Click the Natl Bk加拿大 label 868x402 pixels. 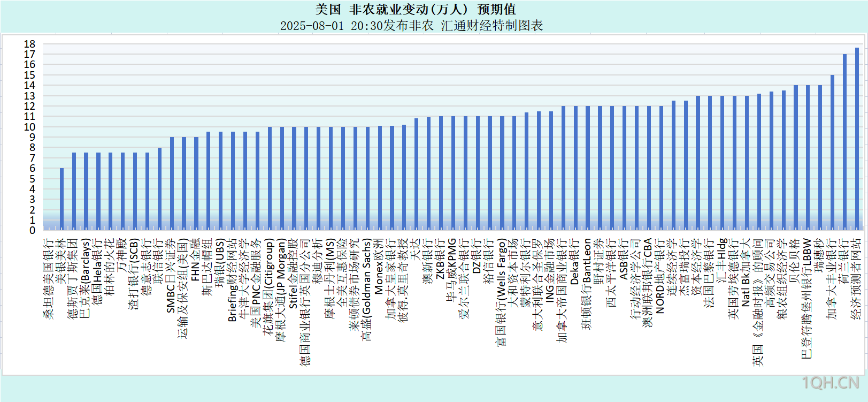(747, 273)
